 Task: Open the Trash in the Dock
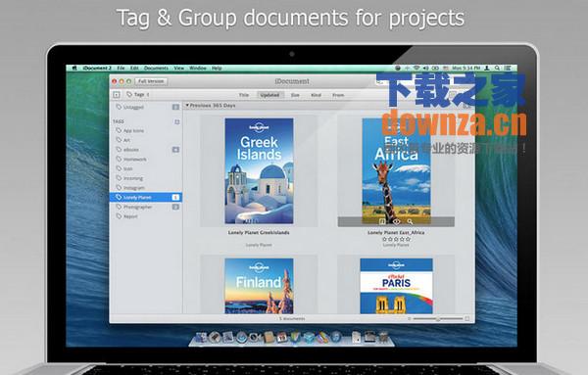[x=383, y=337]
